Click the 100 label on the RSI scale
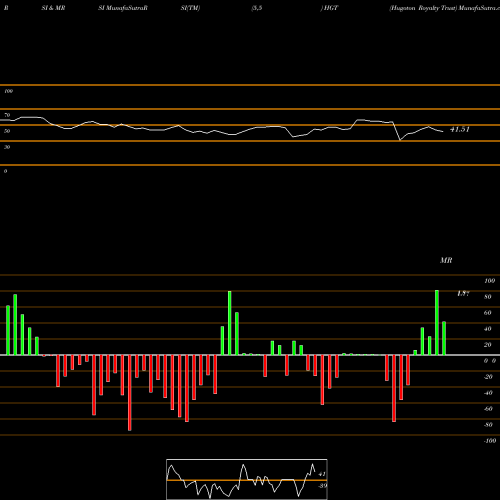Viewport: 500px width, 500px height. [x=8, y=91]
